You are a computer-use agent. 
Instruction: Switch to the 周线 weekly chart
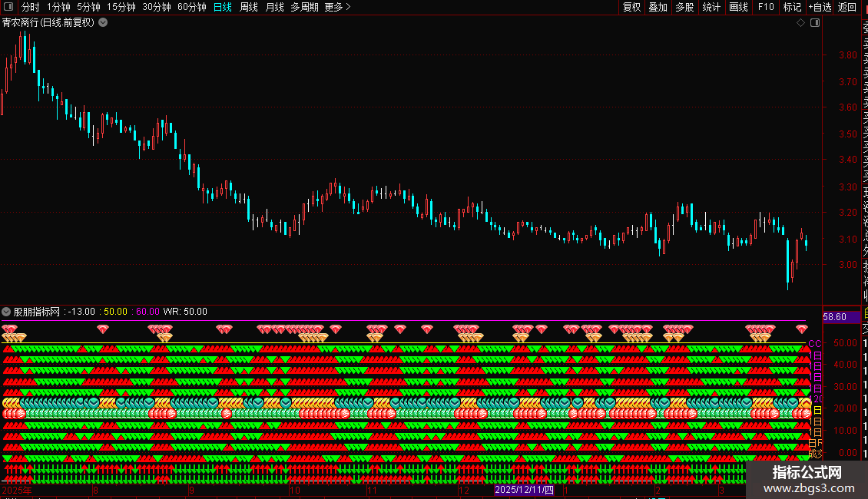coord(249,7)
